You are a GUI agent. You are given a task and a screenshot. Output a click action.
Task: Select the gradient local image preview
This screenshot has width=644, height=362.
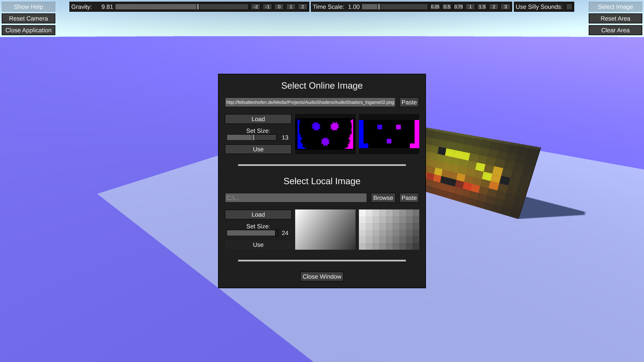coord(325,230)
